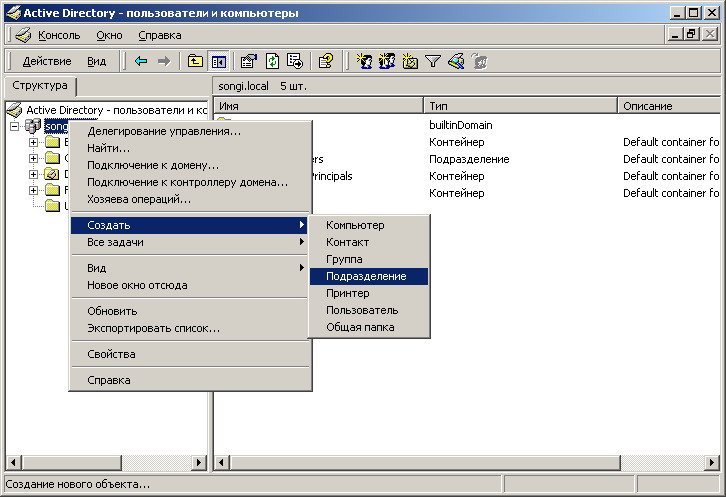This screenshot has width=726, height=497.
Task: Open the Вид submenu in context menu
Action: (189, 268)
